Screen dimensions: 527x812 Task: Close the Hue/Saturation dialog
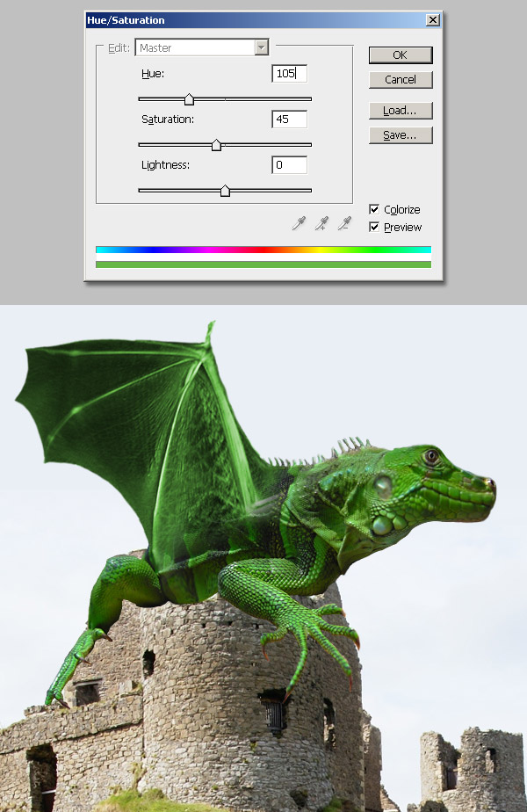click(433, 20)
